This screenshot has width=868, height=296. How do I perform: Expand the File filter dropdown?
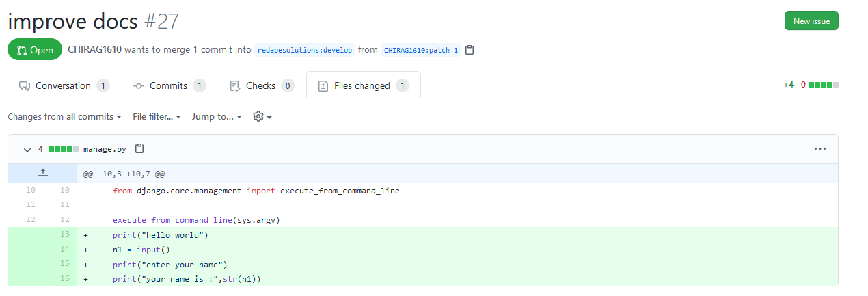[x=157, y=117]
